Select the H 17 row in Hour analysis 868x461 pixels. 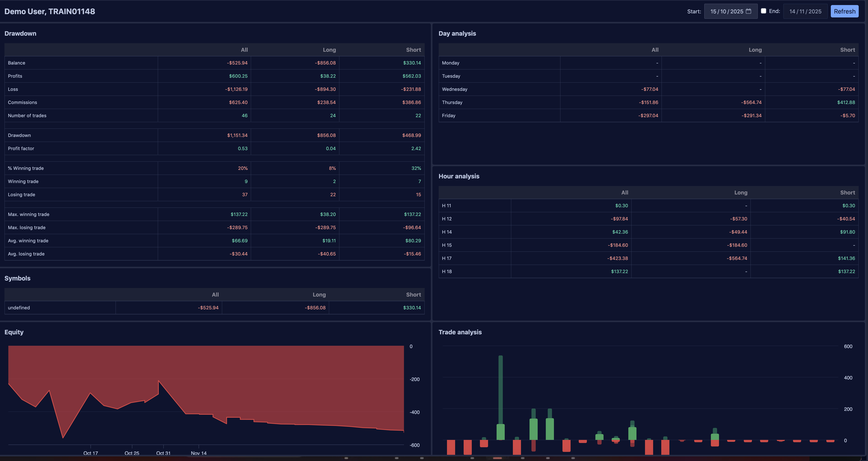[x=447, y=258]
